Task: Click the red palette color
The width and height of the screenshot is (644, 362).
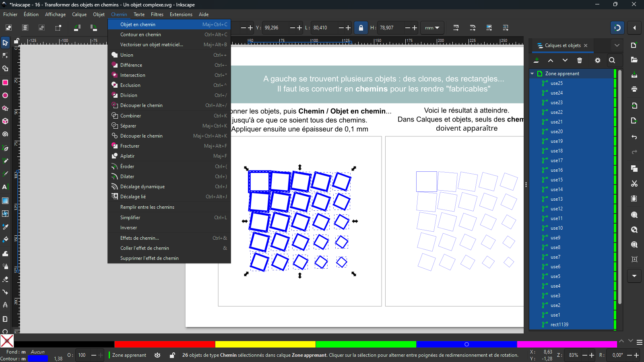Action: pos(164,344)
